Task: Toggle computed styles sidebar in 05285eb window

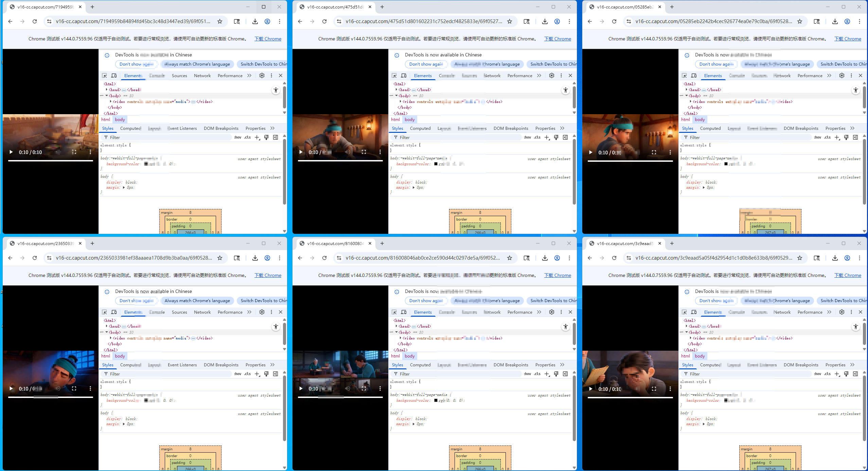Action: 855,137
